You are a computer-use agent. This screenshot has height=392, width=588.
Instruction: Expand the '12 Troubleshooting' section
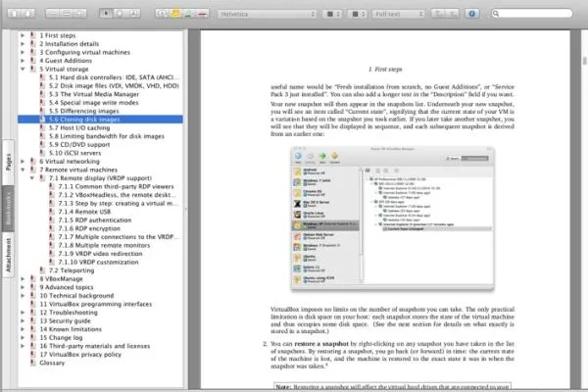tap(23, 313)
